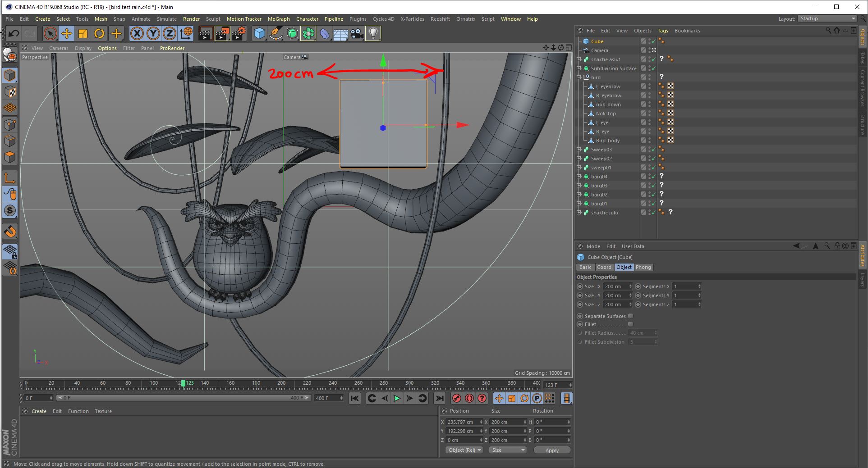The width and height of the screenshot is (868, 468).
Task: Record active objects keyframe
Action: [456, 398]
